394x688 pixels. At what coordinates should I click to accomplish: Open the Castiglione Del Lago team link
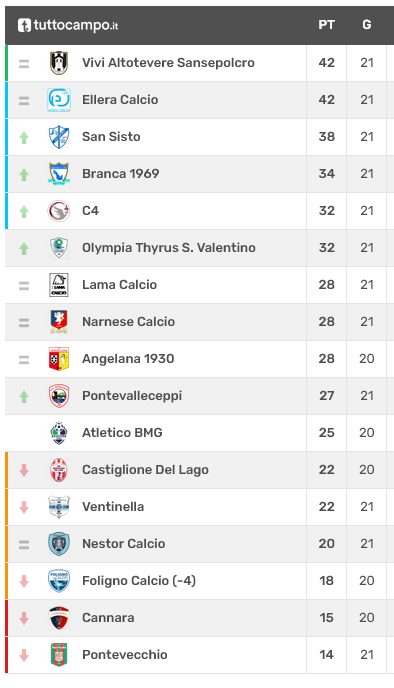click(145, 470)
